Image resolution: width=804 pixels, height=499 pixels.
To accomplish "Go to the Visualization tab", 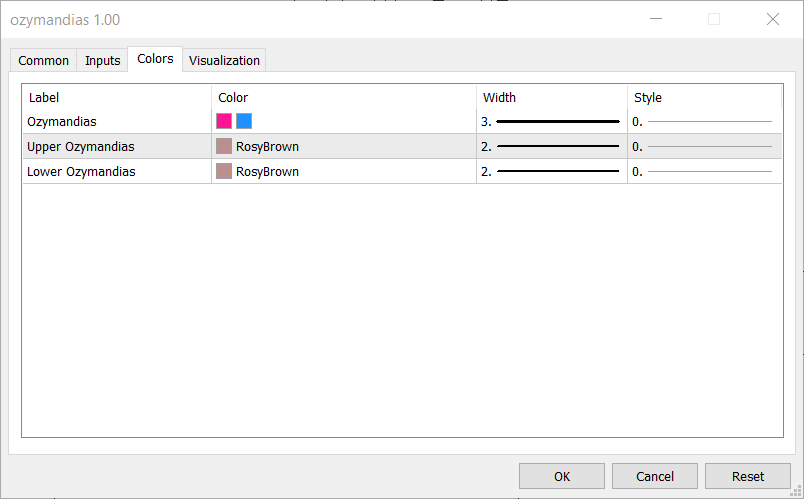I will click(224, 61).
